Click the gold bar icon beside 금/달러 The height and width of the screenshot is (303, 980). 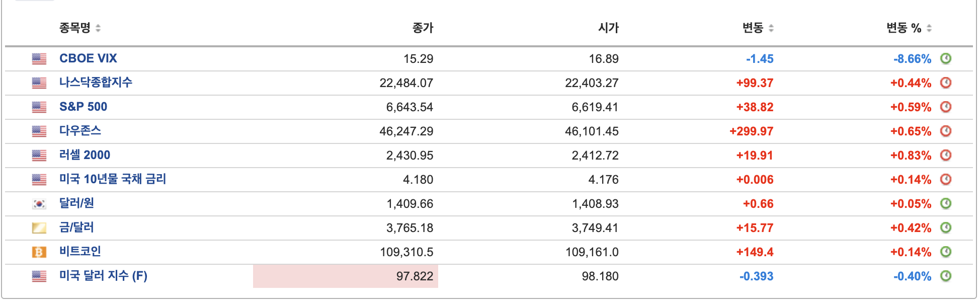coord(39,228)
